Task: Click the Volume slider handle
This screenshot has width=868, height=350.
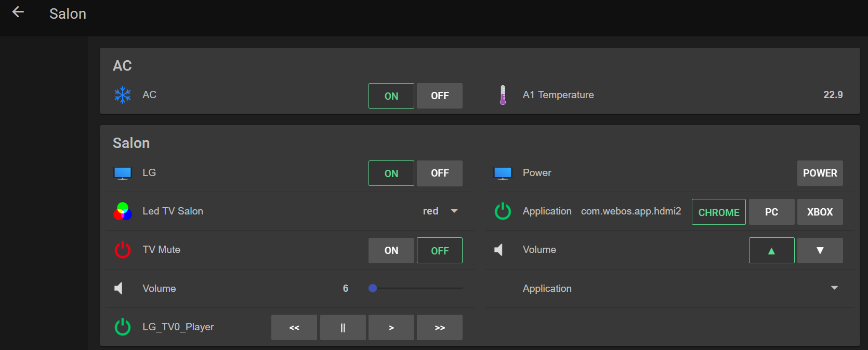Action: (373, 288)
